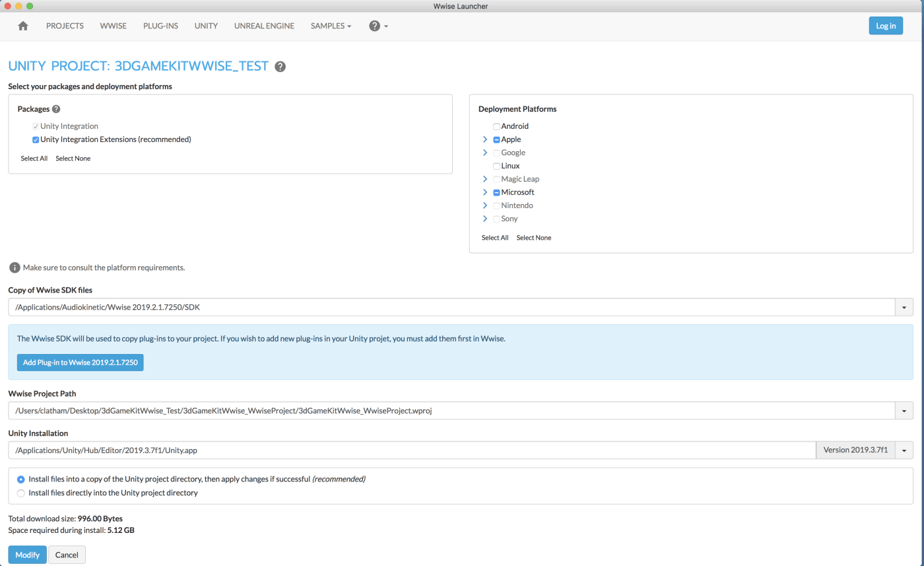Uncheck Unity Integration Extensions (recommended)
924x566 pixels.
[x=36, y=139]
